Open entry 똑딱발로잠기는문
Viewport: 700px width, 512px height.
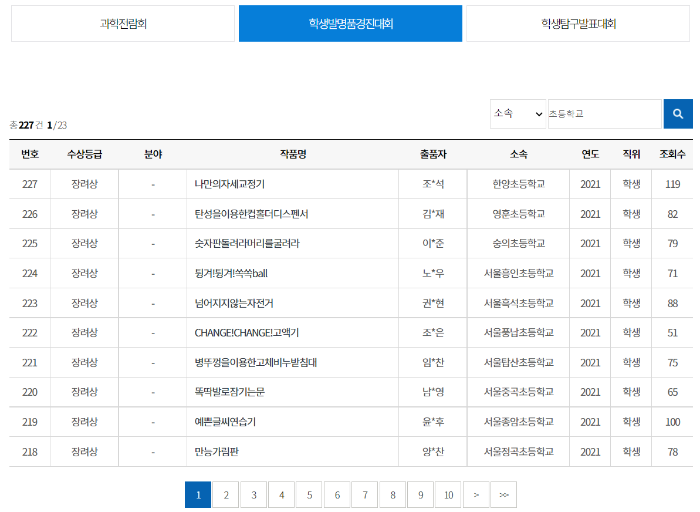pos(229,392)
